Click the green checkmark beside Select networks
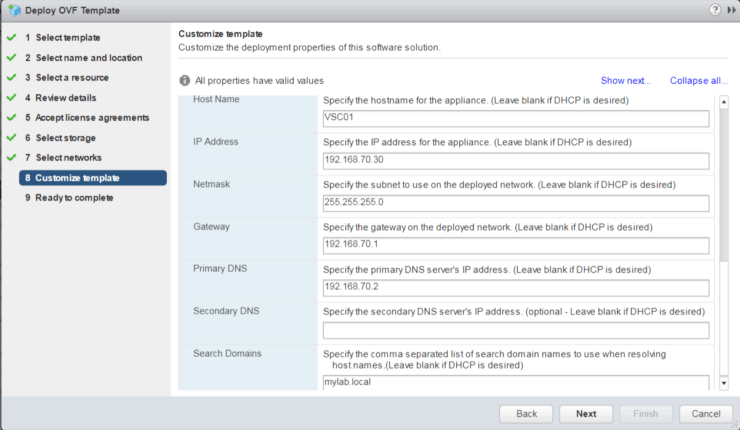The width and height of the screenshot is (740, 430). point(10,158)
